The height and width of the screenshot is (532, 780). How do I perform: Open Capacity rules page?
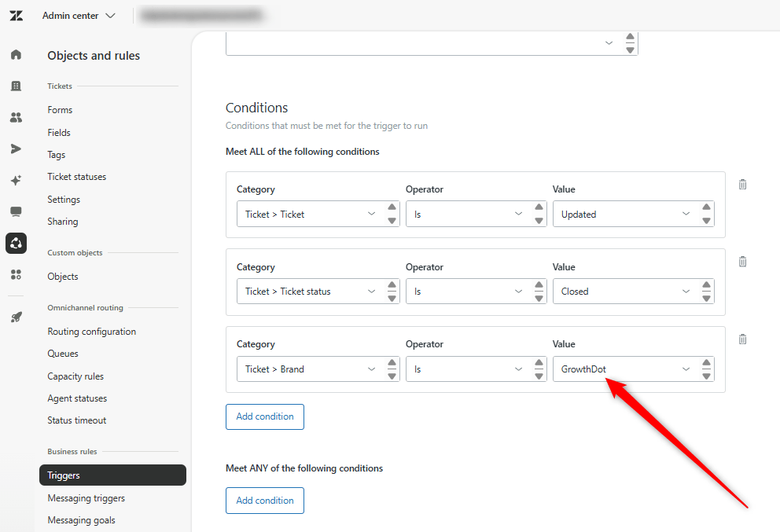[75, 376]
